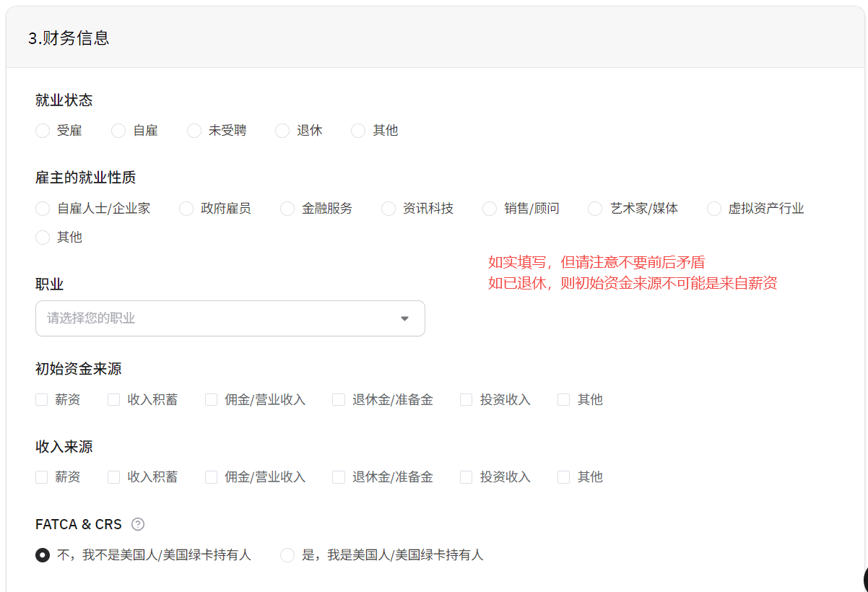Open the 职业 (occupation) dropdown

[230, 318]
